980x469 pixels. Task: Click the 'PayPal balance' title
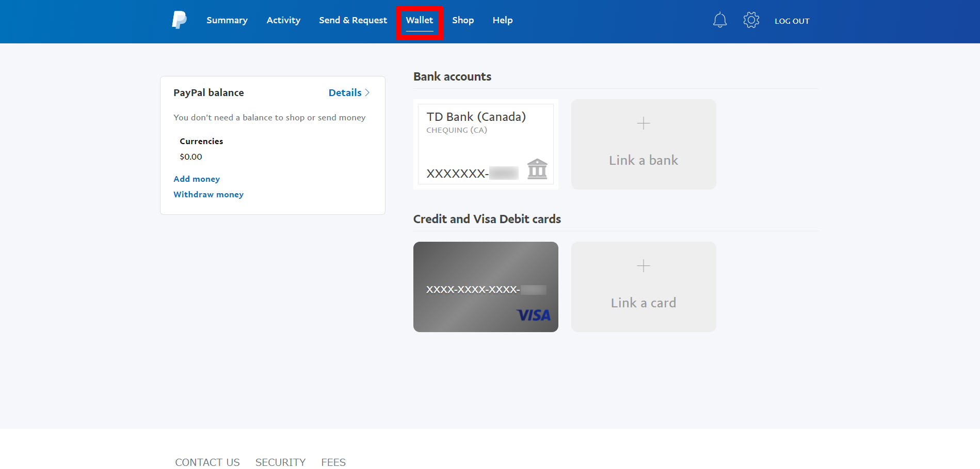[x=208, y=92]
